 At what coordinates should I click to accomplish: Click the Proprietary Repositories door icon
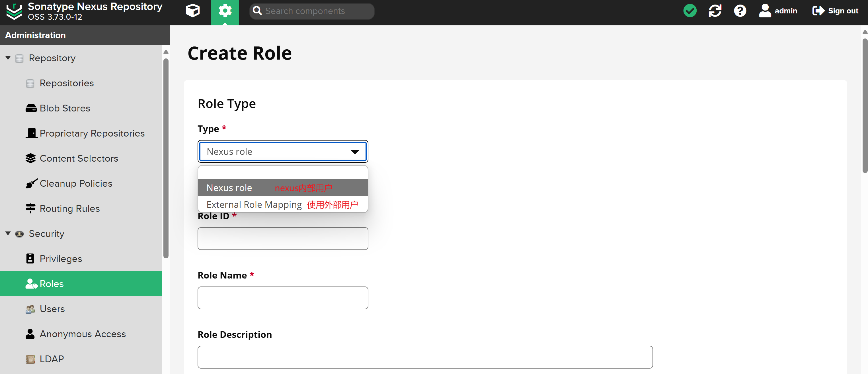pos(32,133)
